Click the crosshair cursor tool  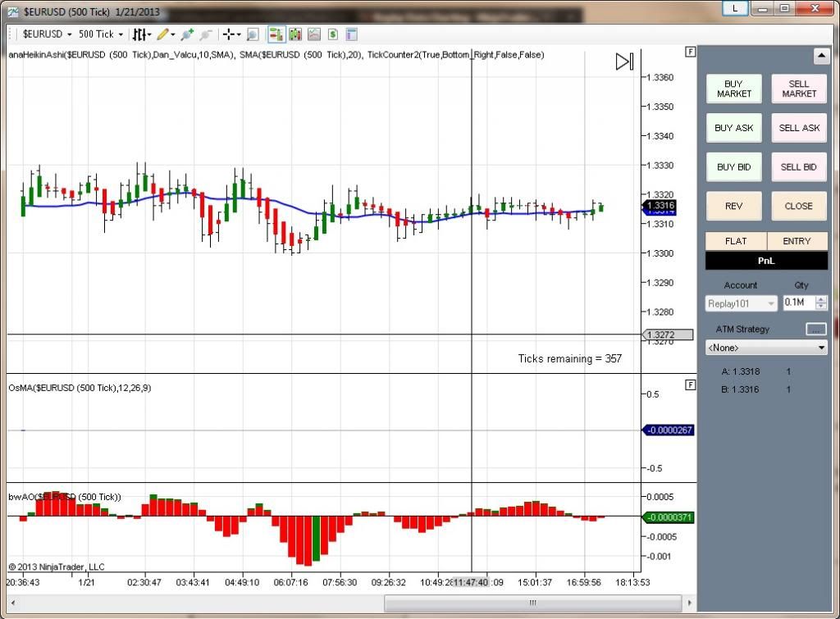(x=229, y=34)
